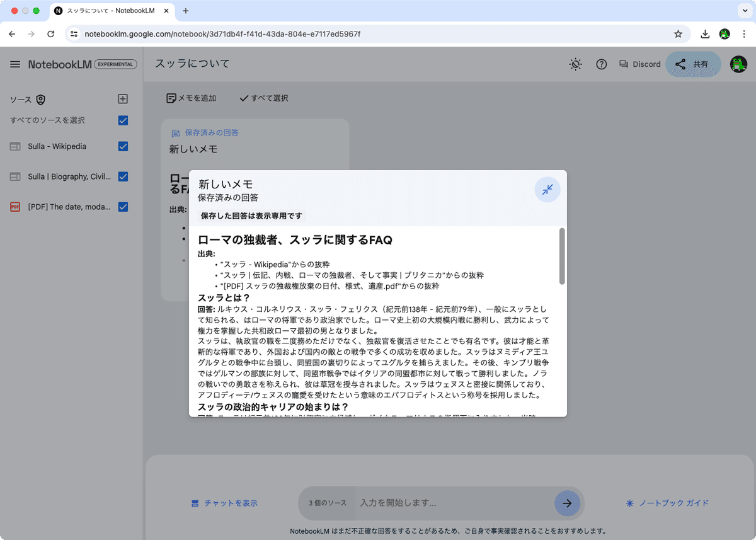
Task: Click the 共有 share button
Action: point(693,64)
